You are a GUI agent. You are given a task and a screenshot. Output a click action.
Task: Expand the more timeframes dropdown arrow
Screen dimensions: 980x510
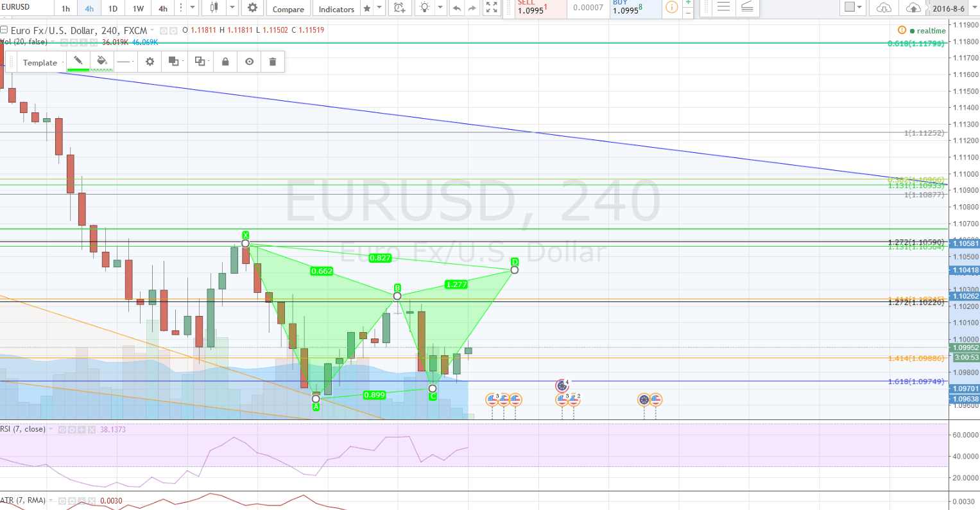[x=193, y=8]
